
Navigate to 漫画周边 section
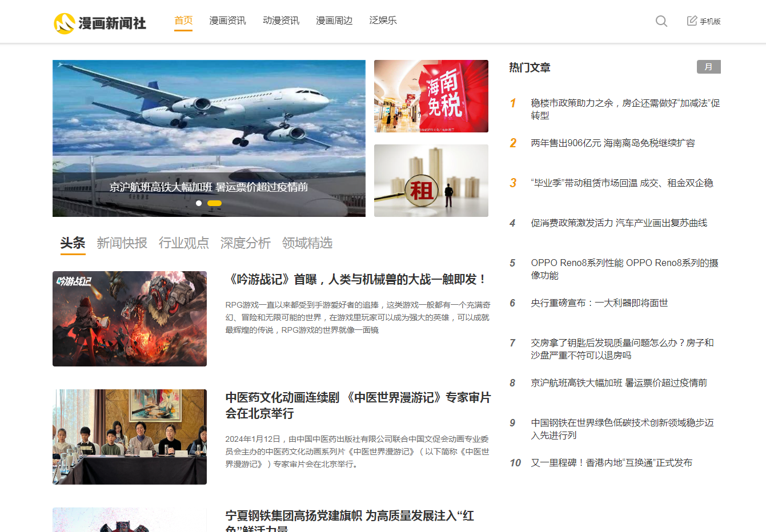[x=334, y=21]
